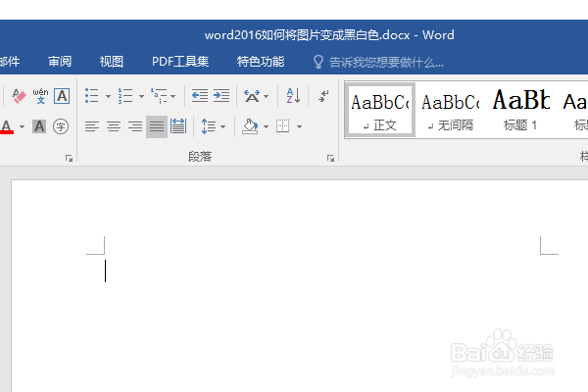Align text to the right
The width and height of the screenshot is (588, 392).
point(135,126)
